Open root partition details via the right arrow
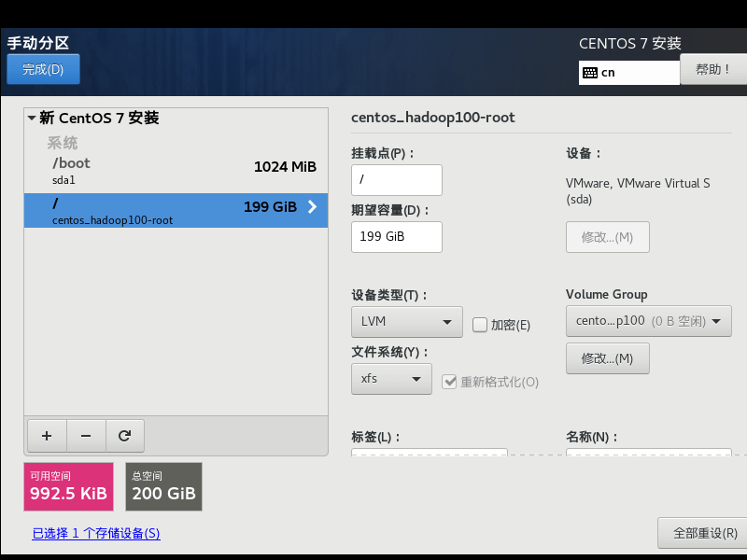 [313, 207]
